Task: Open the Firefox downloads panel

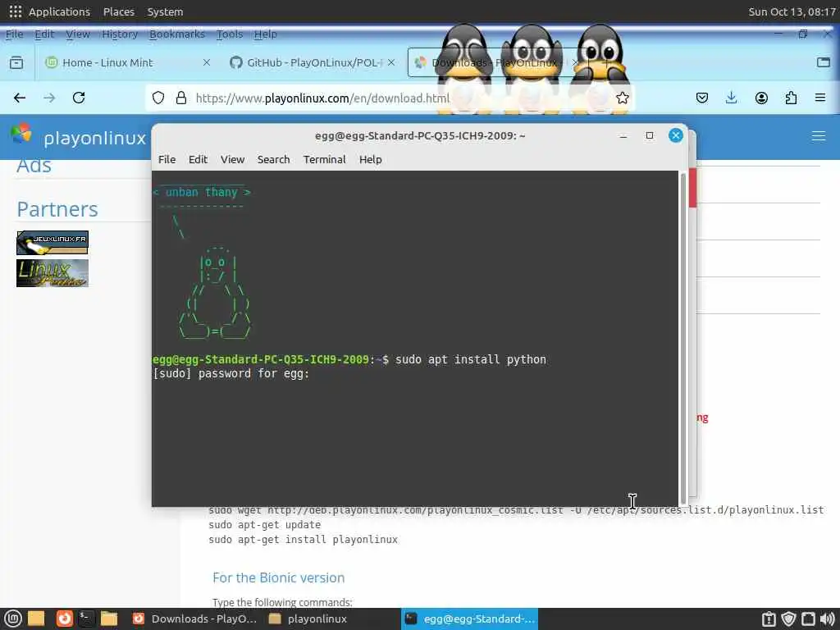Action: [x=731, y=98]
